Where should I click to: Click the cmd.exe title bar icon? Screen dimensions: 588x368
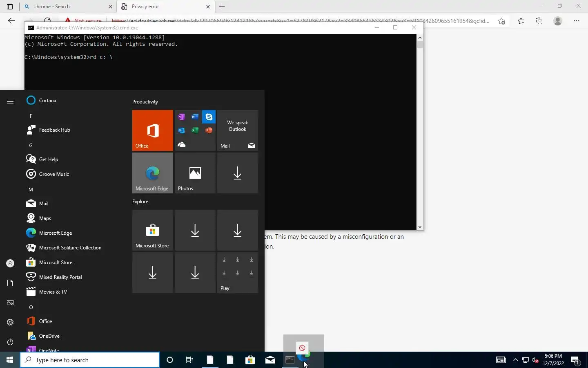31,28
